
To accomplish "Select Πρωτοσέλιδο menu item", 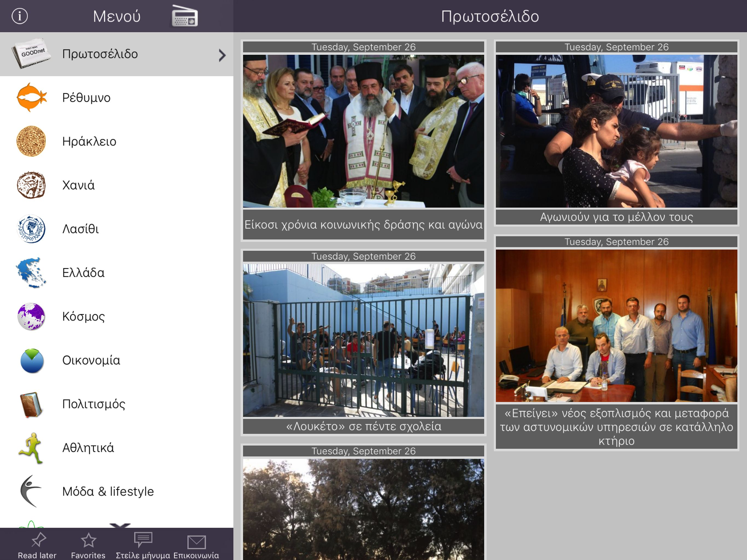I will pos(116,54).
